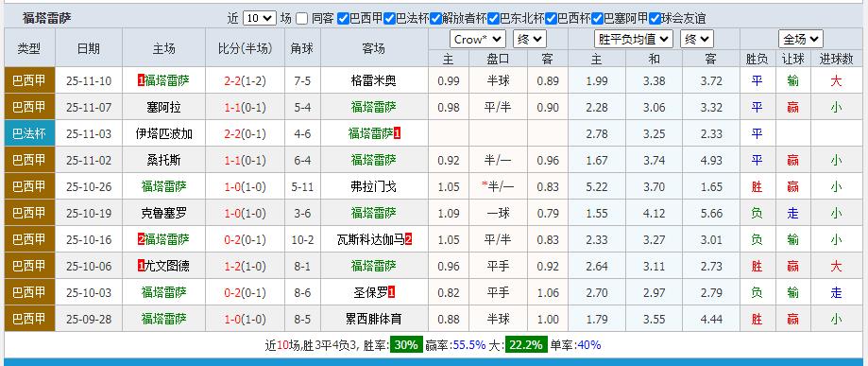
Task: Click score 2-2(0-1) against 伊塔匹波加
Action: pyautogui.click(x=245, y=133)
